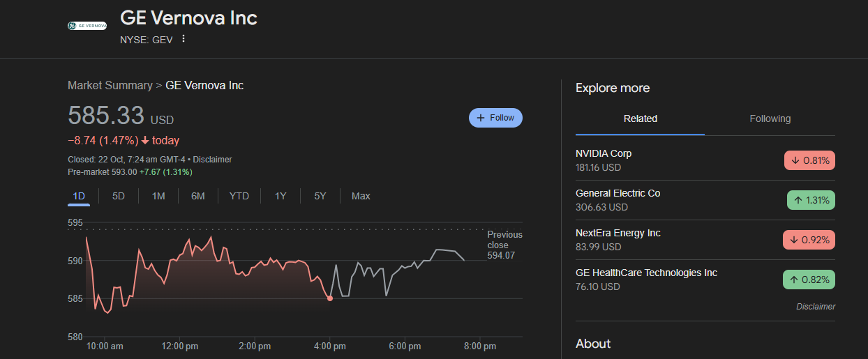Click GE HealthCare price 76.10 USD
The width and height of the screenshot is (868, 359).
pos(598,287)
